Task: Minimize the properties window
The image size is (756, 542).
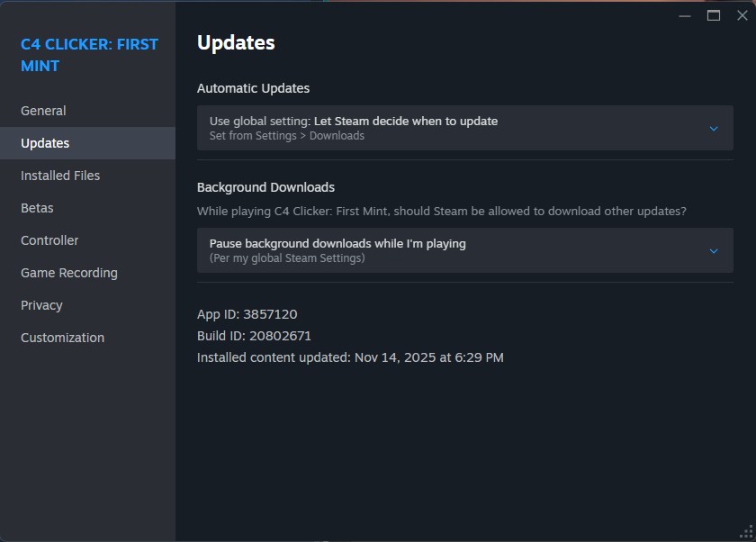Action: pos(685,15)
